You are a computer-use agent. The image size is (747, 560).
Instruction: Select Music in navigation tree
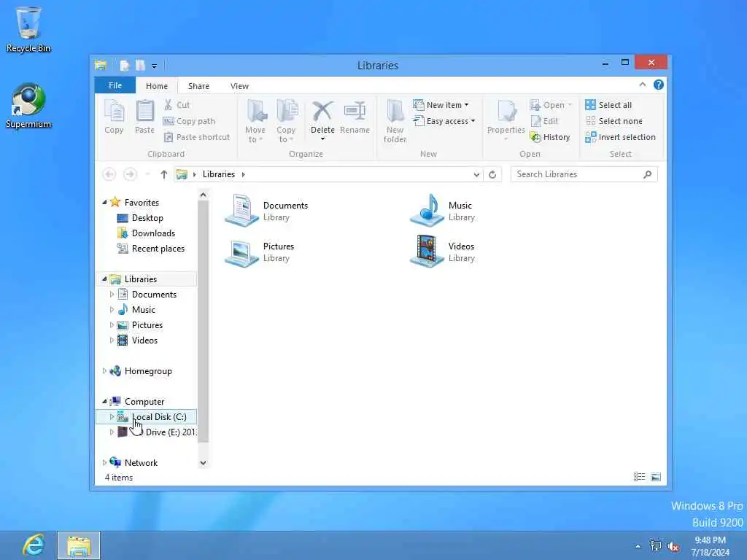144,309
